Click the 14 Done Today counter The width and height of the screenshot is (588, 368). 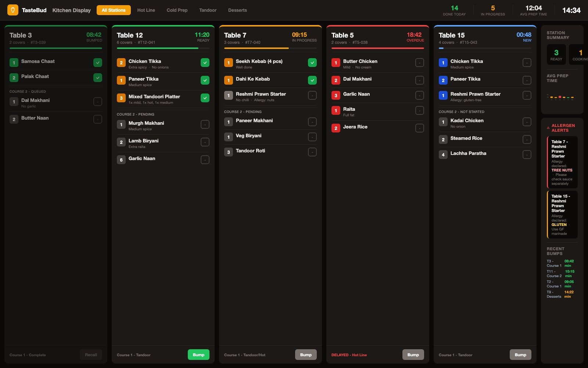(x=454, y=10)
